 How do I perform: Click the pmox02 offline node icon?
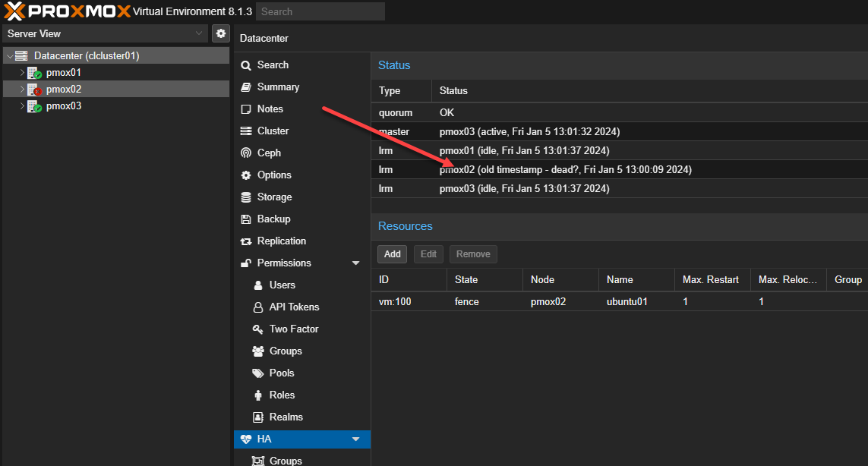coord(34,90)
